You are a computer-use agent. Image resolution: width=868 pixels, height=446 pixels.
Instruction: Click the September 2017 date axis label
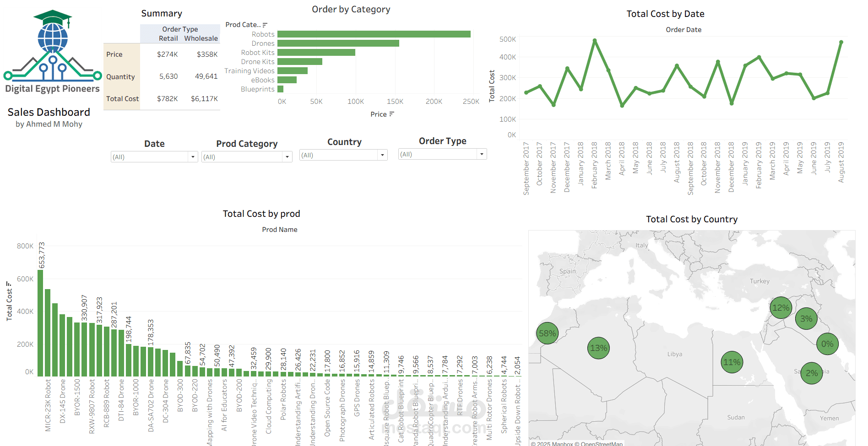[x=526, y=168]
